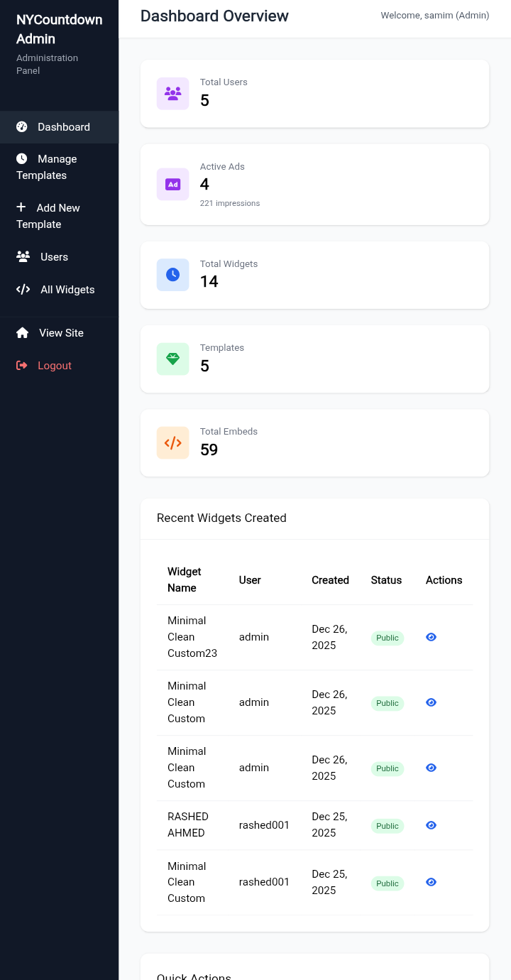Image resolution: width=511 pixels, height=980 pixels.
Task: Click the orange code Total Embeds icon
Action: tap(172, 443)
